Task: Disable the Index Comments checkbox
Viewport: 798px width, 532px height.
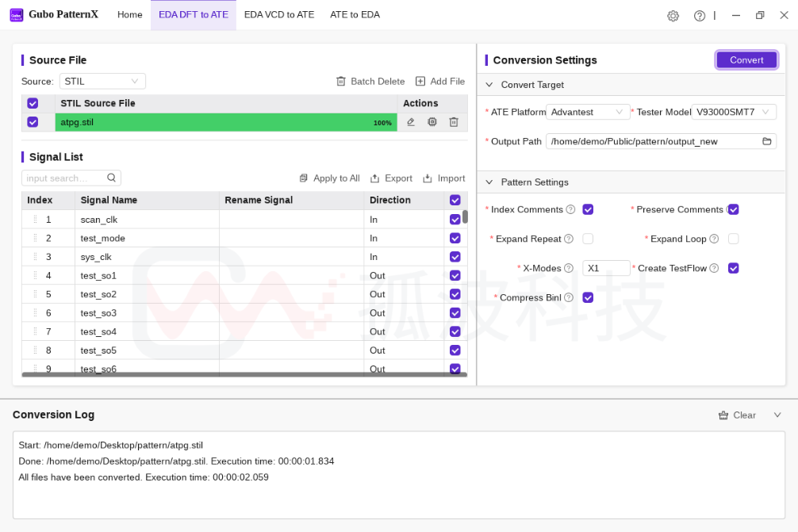Action: click(588, 209)
